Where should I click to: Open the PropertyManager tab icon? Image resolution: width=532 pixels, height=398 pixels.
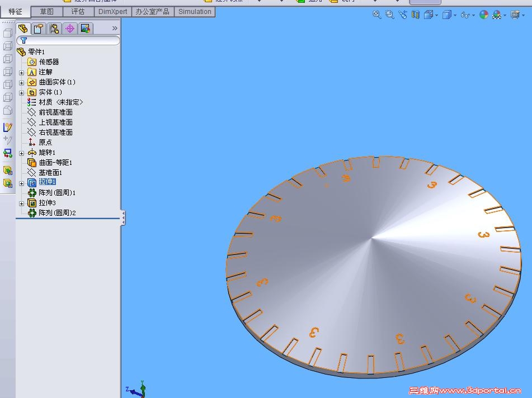point(39,29)
